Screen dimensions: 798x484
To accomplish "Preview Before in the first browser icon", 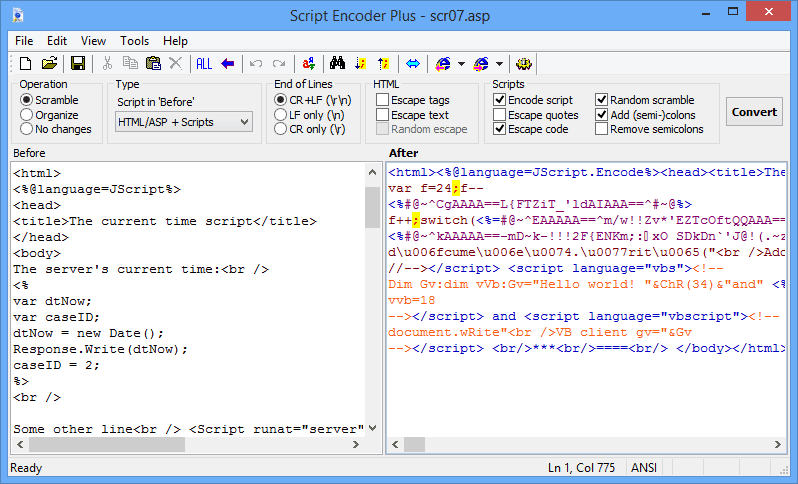I will pos(443,64).
